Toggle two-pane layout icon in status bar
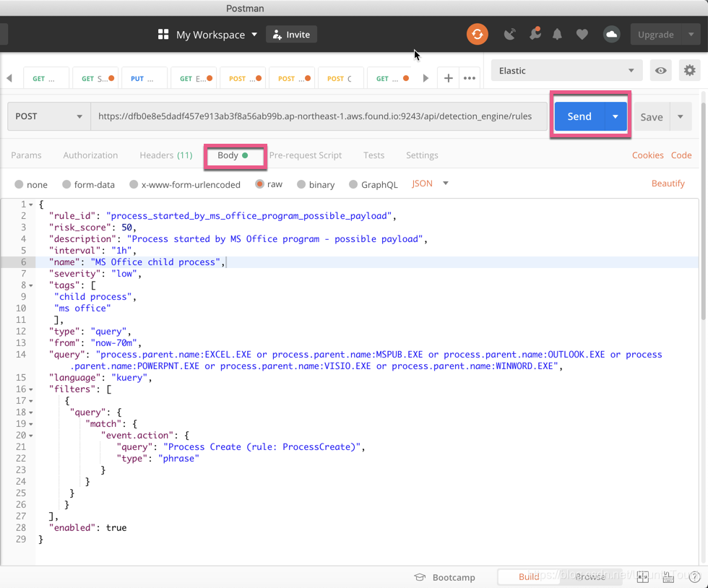This screenshot has width=708, height=588. [642, 576]
